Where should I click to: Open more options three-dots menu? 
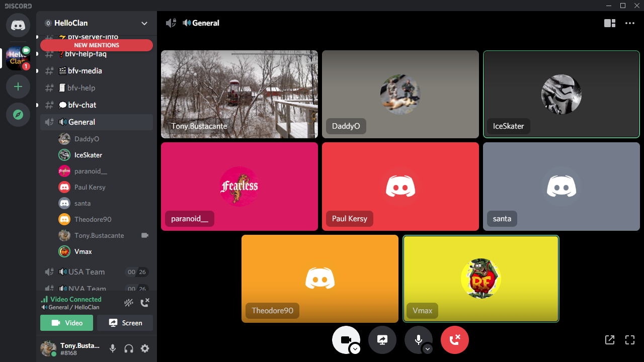[630, 23]
